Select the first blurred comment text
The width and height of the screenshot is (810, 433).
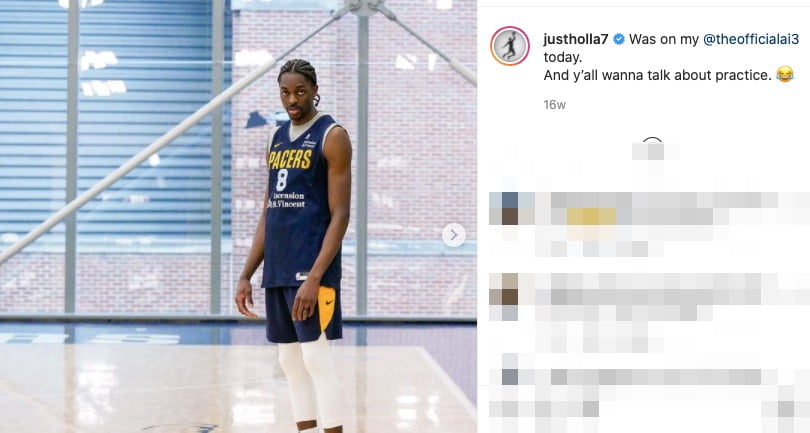tap(672, 224)
